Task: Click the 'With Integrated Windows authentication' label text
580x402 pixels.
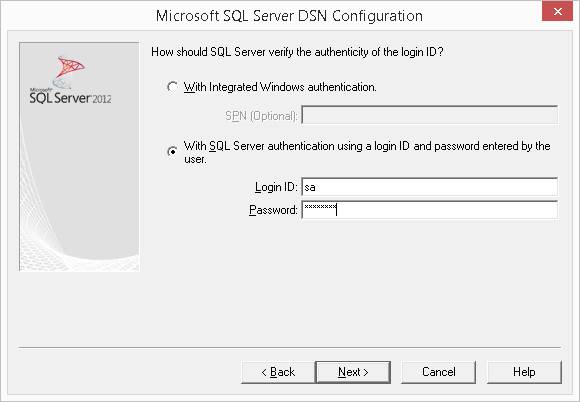Action: (280, 87)
